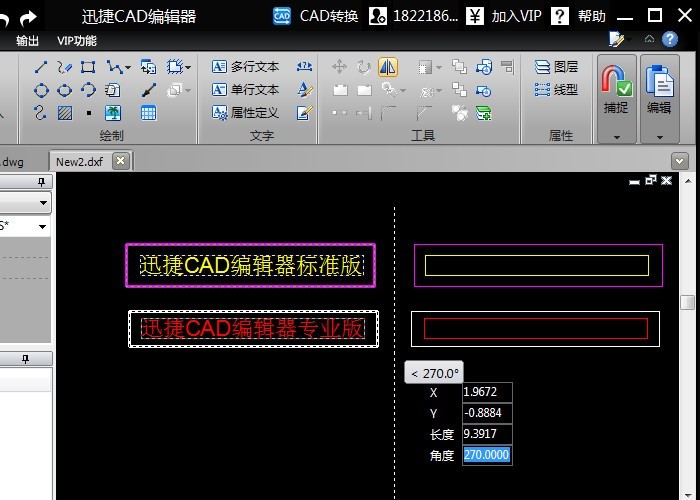
Task: Click the Redo arrow in the title bar
Action: point(28,18)
